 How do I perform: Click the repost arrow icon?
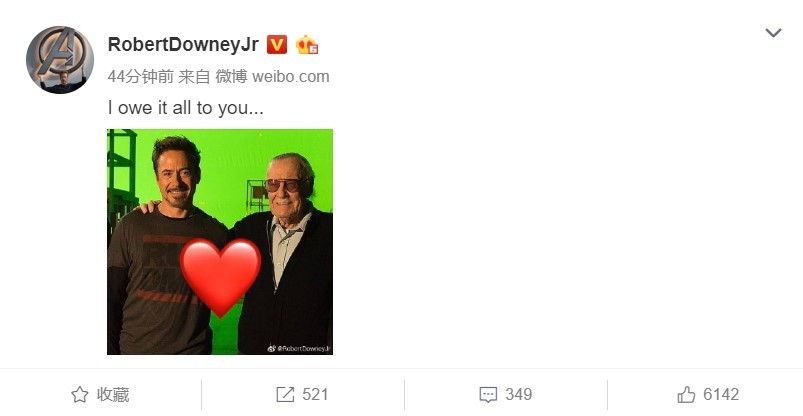tap(285, 394)
